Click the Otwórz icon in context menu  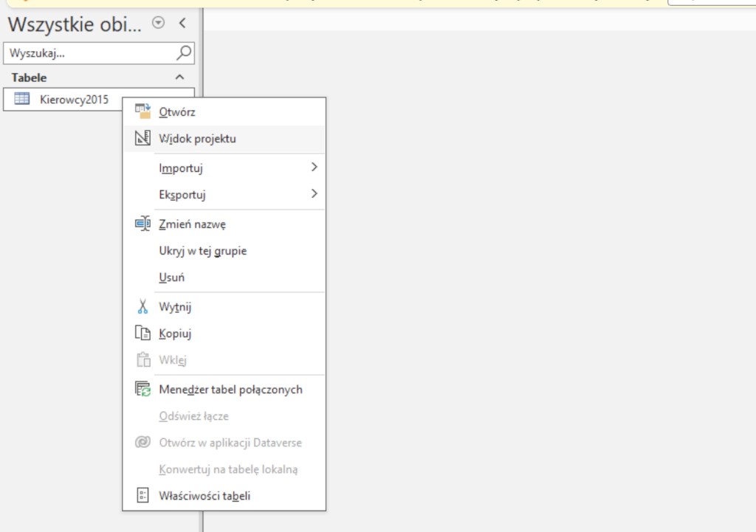142,111
